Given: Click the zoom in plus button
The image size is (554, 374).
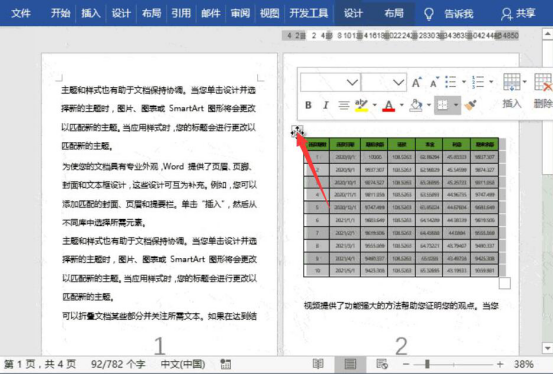Looking at the screenshot, I should (x=500, y=364).
